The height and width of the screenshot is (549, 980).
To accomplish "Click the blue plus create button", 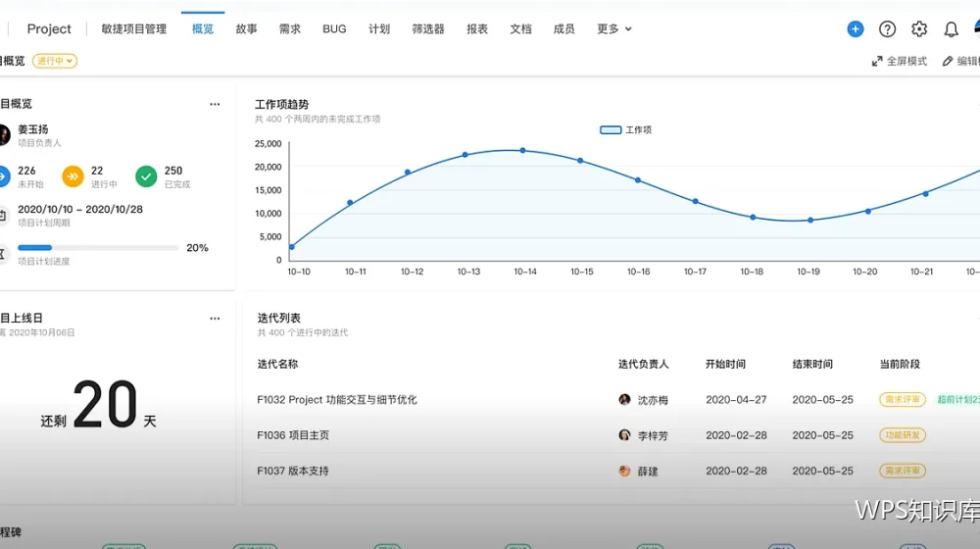I will [855, 28].
